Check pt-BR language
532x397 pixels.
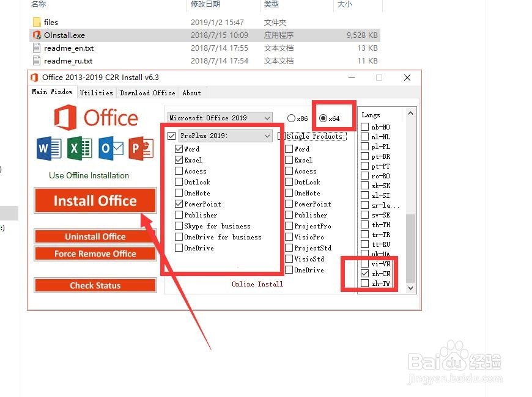click(364, 156)
